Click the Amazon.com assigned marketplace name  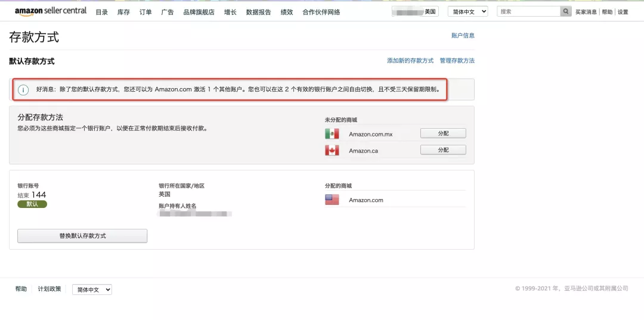click(366, 200)
